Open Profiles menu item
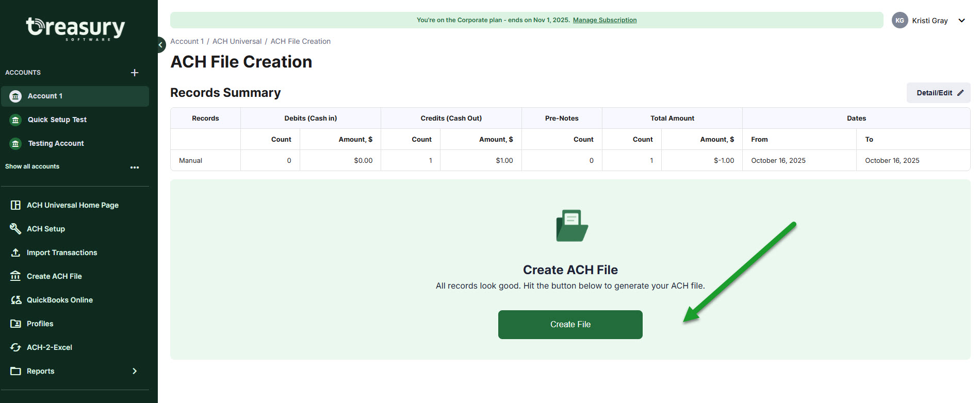Image resolution: width=980 pixels, height=403 pixels. click(40, 324)
